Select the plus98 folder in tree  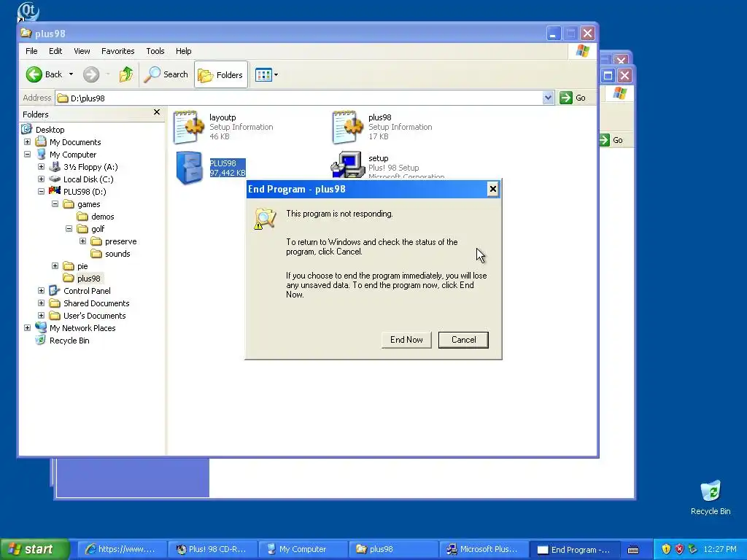coord(88,278)
